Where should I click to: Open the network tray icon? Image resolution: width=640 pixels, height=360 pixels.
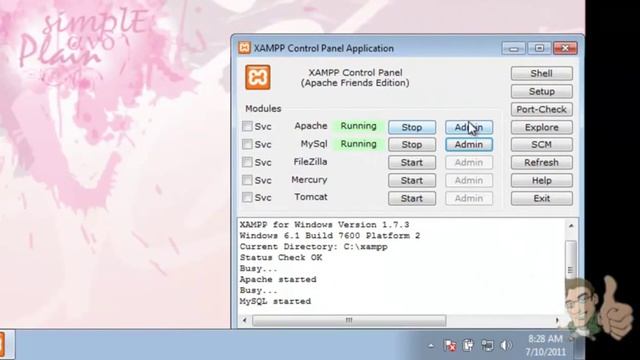487,345
